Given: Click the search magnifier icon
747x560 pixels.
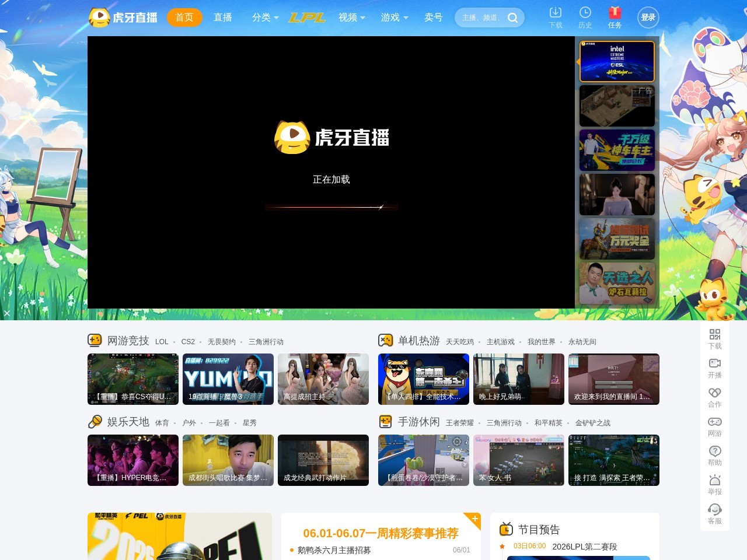Looking at the screenshot, I should coord(513,18).
